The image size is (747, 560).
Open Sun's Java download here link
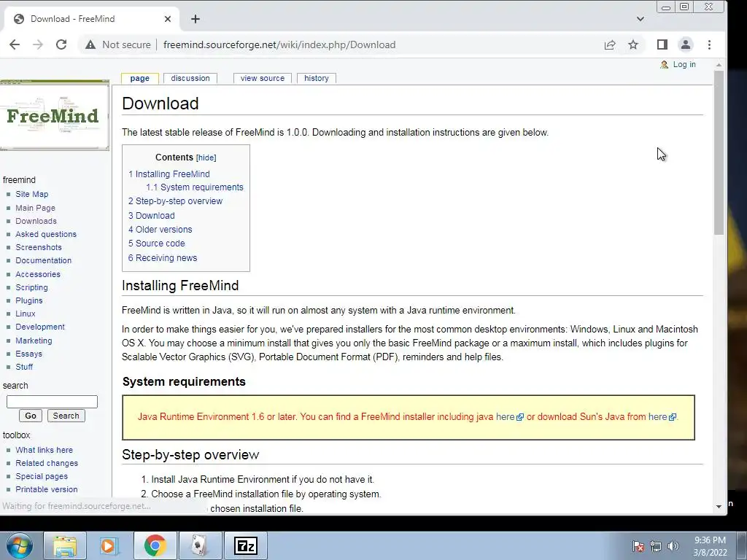click(x=662, y=416)
